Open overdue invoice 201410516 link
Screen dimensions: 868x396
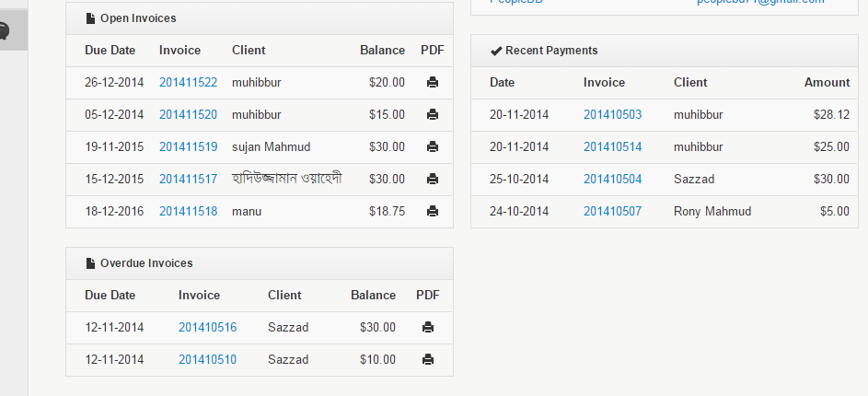pyautogui.click(x=207, y=327)
